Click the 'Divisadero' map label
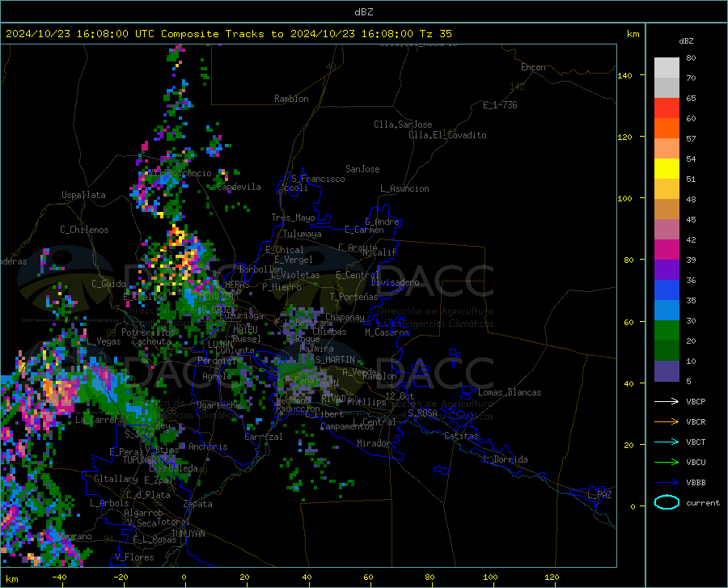 coord(395,282)
